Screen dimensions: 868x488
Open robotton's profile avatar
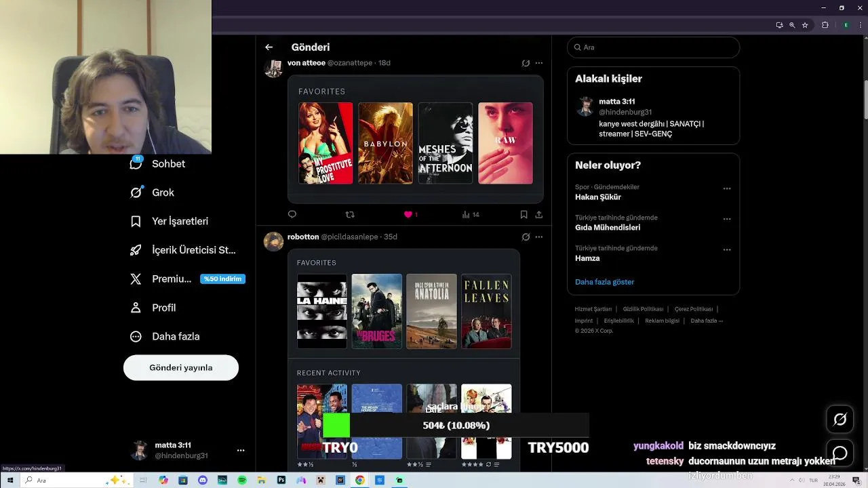273,241
